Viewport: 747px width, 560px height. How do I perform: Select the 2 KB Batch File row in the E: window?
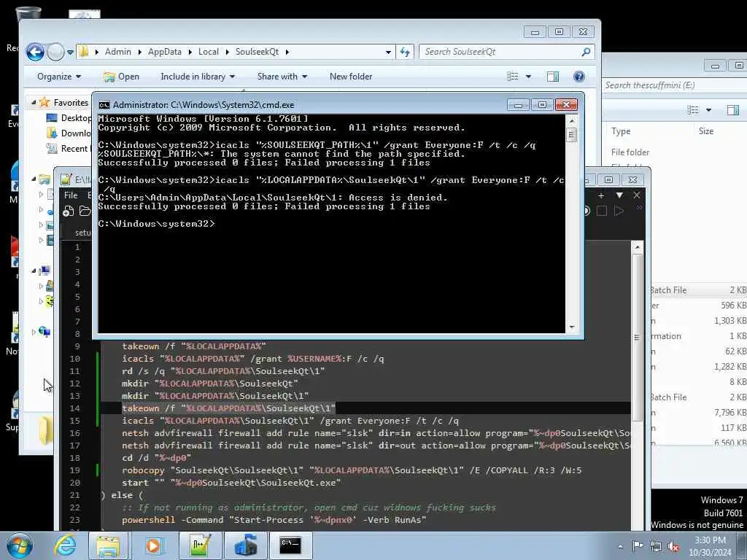tap(698, 290)
